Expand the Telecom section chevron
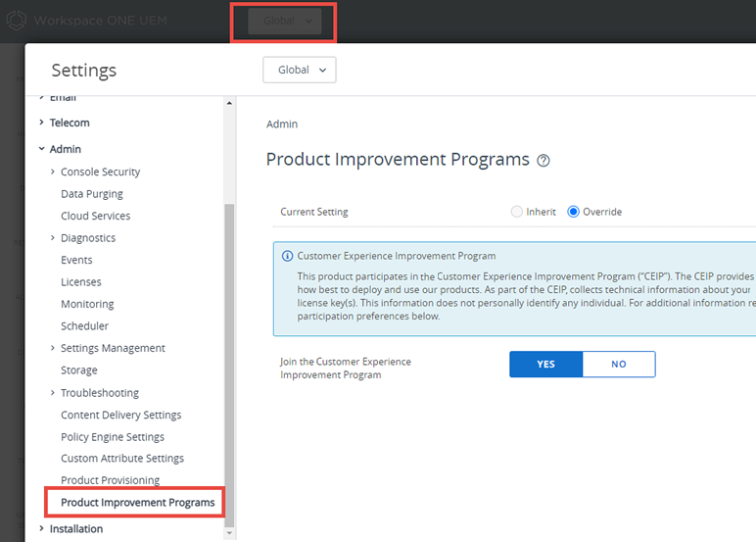Screen dimensions: 756x542 tap(41, 123)
